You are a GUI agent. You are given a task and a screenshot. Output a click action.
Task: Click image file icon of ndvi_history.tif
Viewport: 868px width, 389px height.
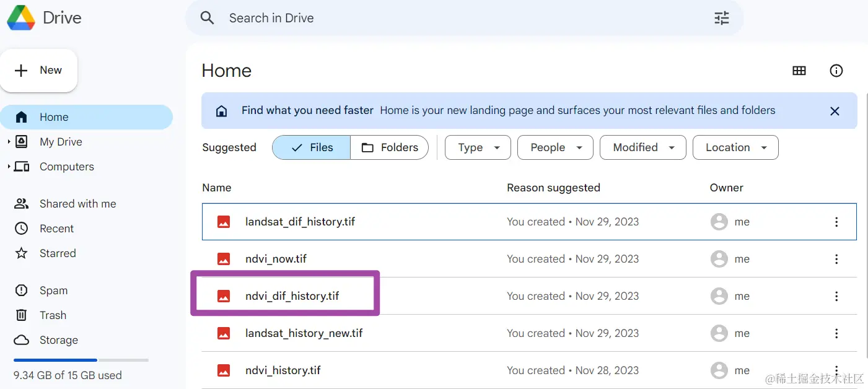coord(224,370)
